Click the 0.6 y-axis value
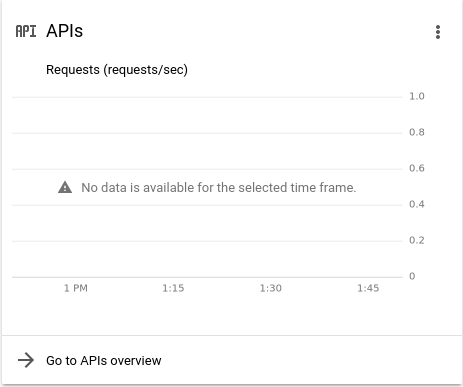This screenshot has height=387, width=463. click(x=417, y=168)
